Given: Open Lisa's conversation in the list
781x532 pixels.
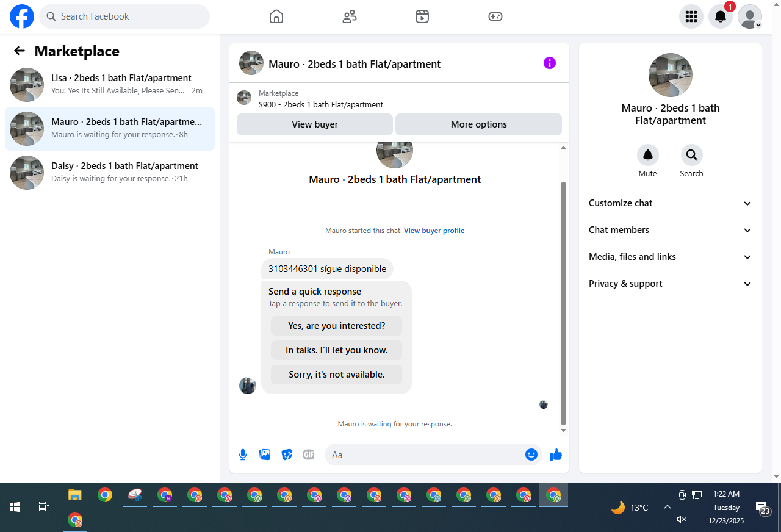Looking at the screenshot, I should [x=110, y=85].
